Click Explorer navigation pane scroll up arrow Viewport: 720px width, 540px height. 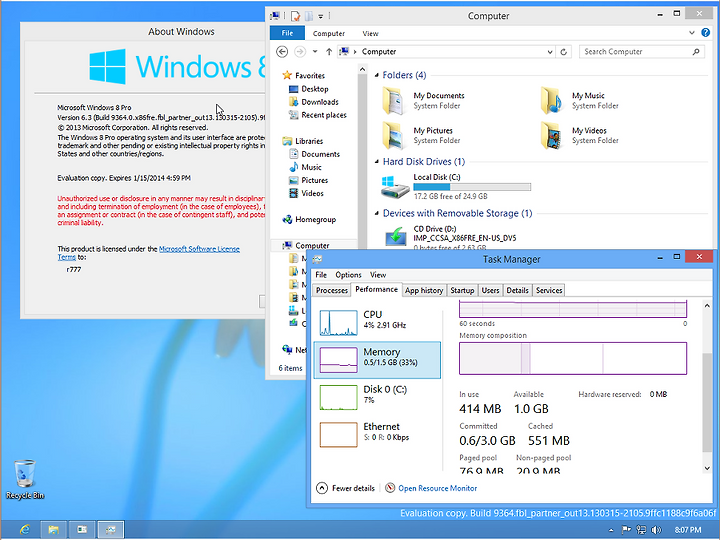[362, 69]
